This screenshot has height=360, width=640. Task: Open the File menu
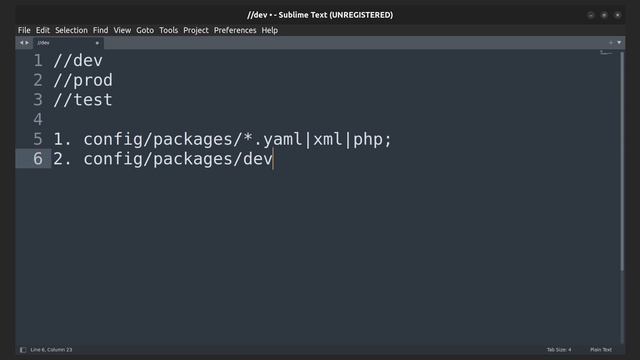[x=24, y=30]
